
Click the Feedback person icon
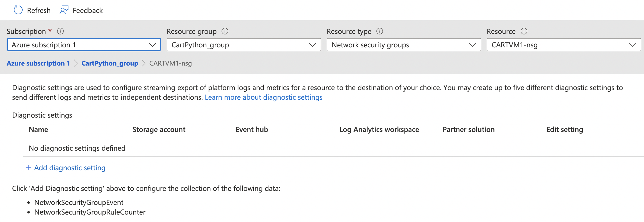(x=64, y=10)
